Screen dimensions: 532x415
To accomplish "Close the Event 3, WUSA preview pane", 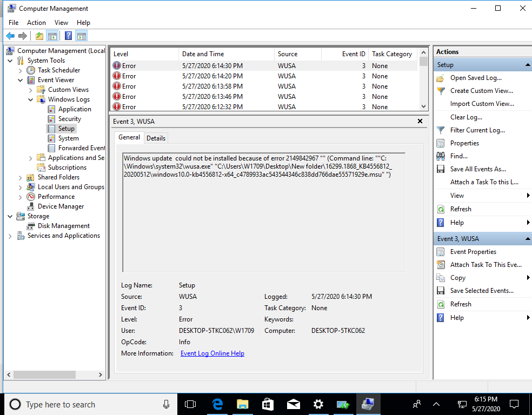I will tap(420, 121).
